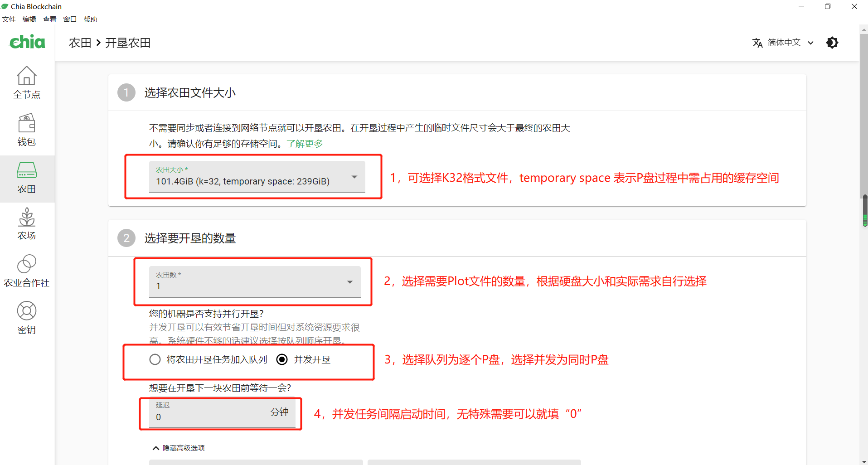Open the 帮助 menu
The image size is (868, 465).
click(90, 19)
